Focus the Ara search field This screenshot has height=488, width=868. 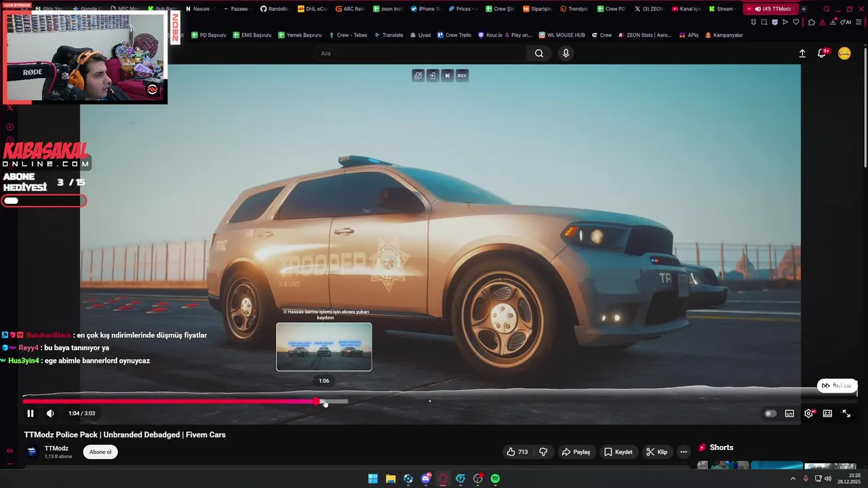pyautogui.click(x=420, y=54)
